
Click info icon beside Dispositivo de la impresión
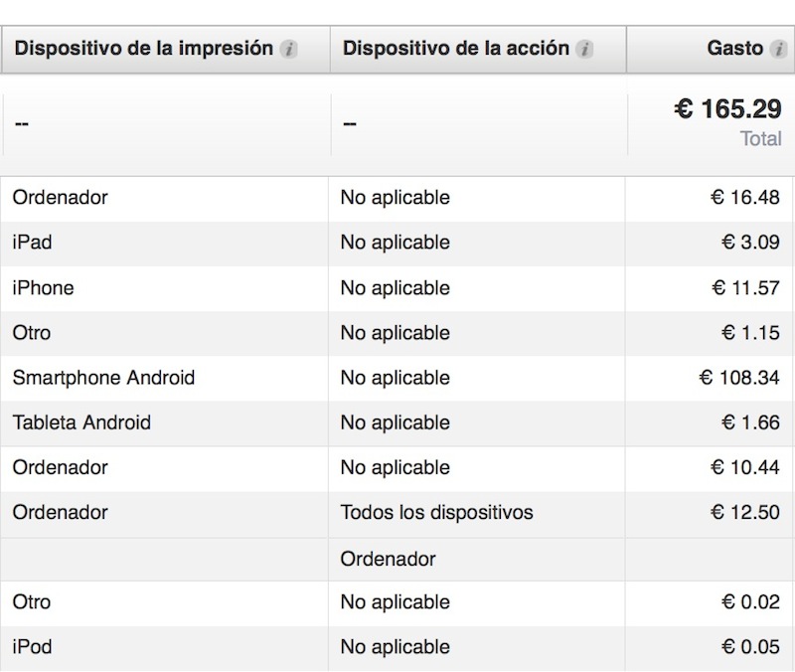(289, 49)
